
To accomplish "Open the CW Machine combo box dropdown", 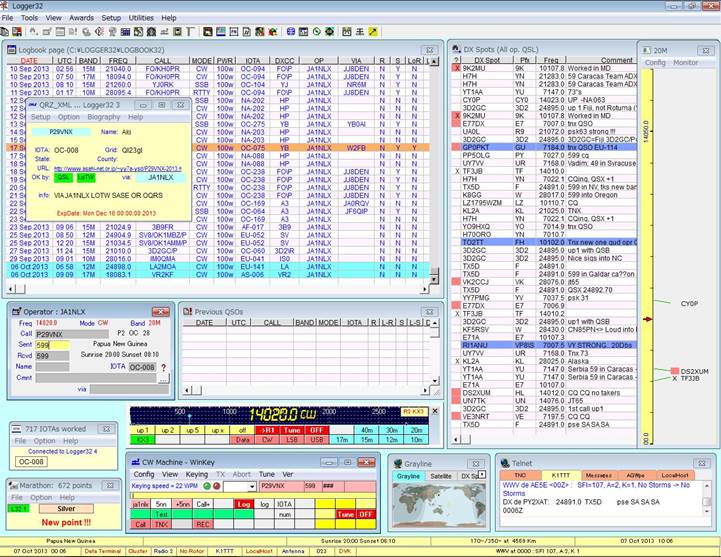I will (252, 487).
